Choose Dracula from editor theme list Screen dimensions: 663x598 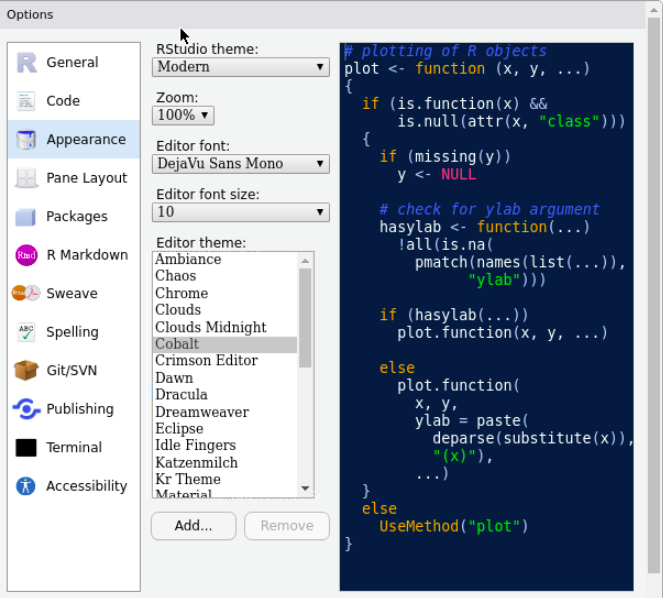coord(182,395)
